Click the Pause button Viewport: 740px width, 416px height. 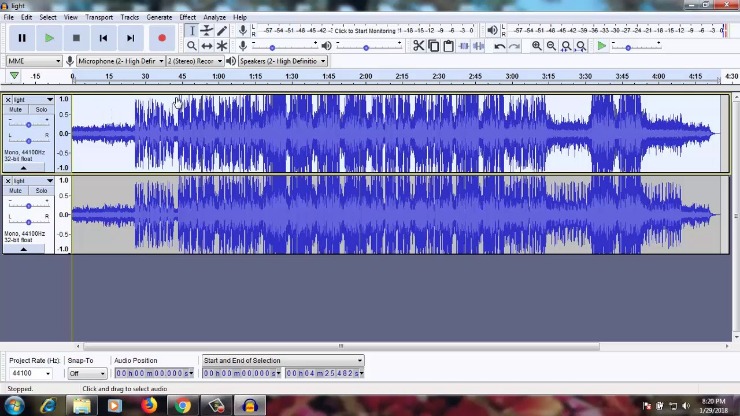22,38
